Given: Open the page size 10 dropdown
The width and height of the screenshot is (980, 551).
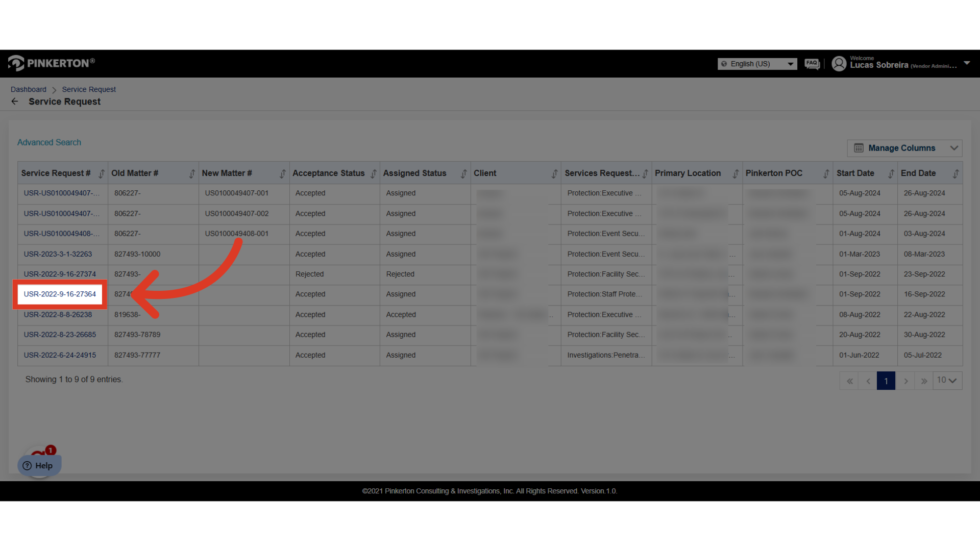Looking at the screenshot, I should click(x=947, y=381).
